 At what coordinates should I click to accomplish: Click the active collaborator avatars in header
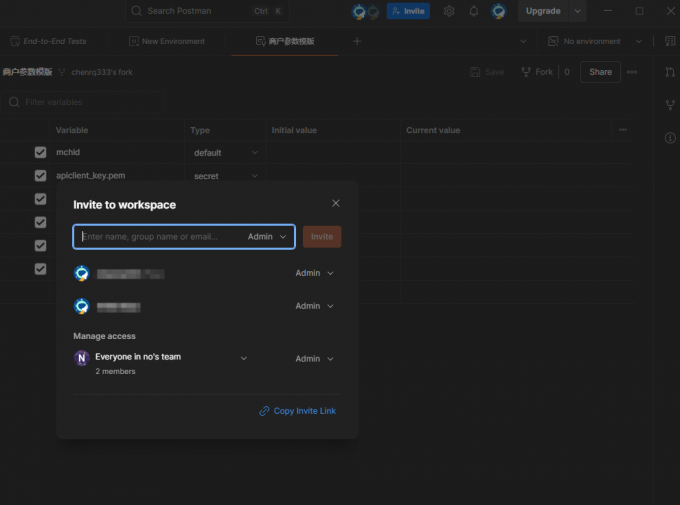tap(365, 11)
